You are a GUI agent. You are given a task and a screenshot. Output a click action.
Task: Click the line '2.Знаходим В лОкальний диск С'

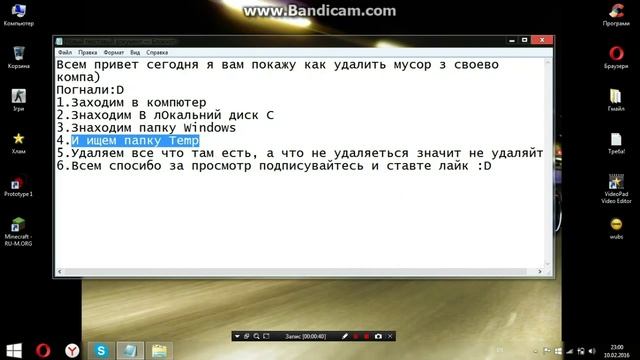coord(165,115)
